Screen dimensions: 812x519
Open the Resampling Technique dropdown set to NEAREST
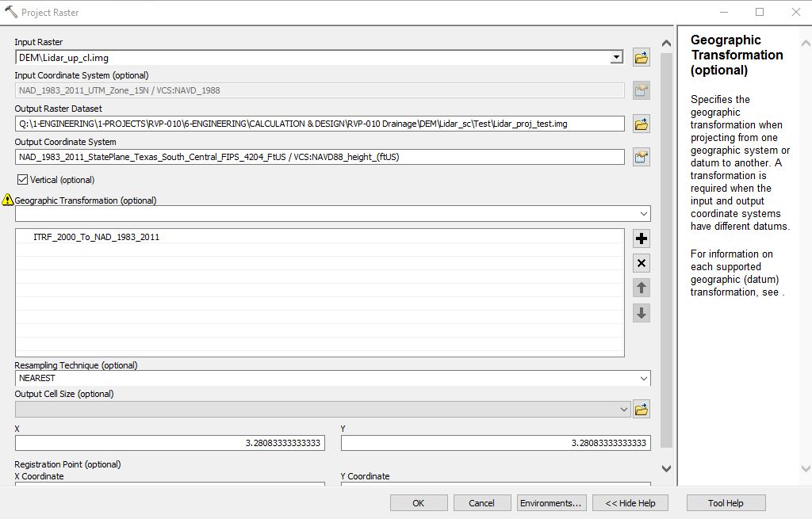644,378
